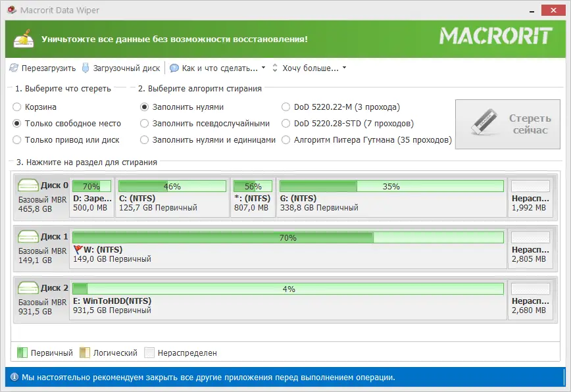This screenshot has width=571, height=392.
Task: Click the red flag icon on W: partition
Action: (x=78, y=249)
